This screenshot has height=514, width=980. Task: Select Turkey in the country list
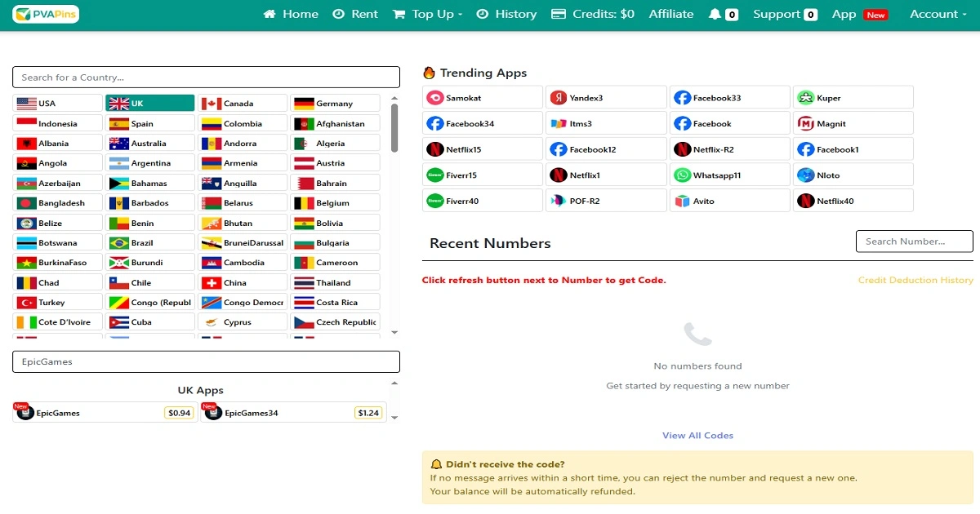pos(58,302)
